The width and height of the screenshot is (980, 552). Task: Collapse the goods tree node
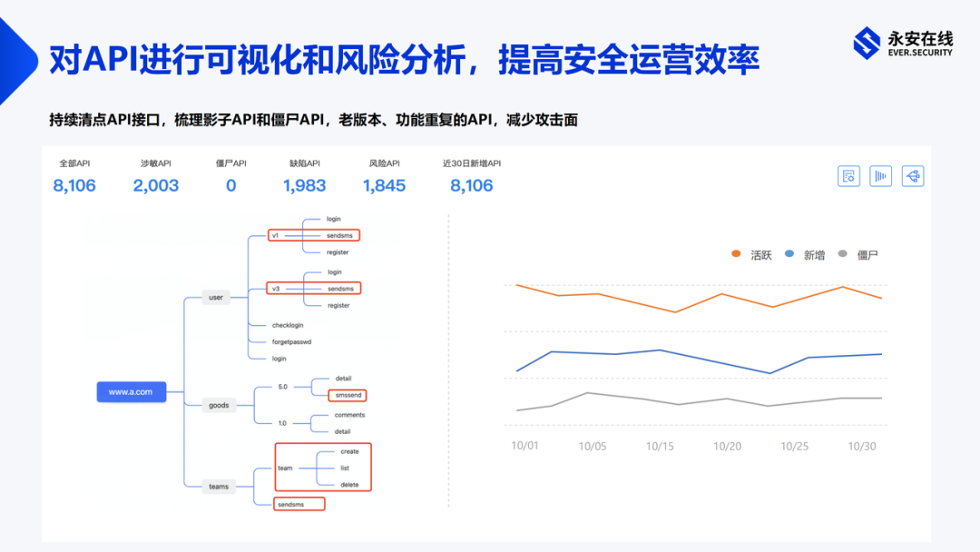(219, 405)
